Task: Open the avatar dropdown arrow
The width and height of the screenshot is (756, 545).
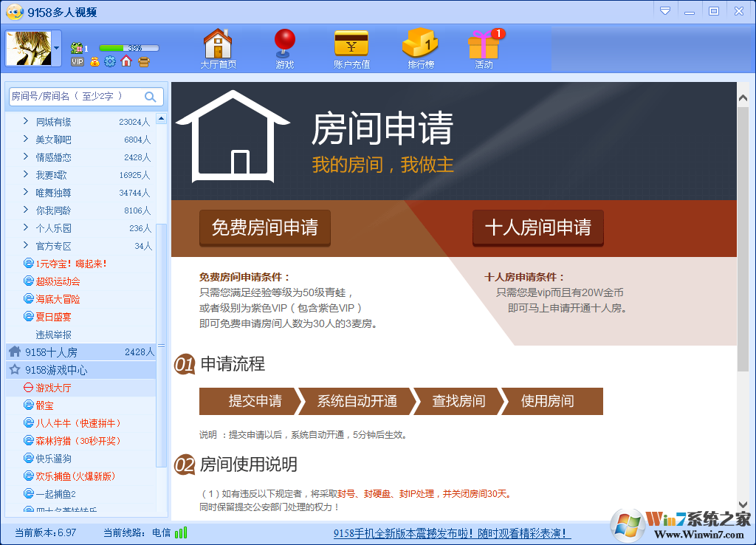Action: coord(56,47)
